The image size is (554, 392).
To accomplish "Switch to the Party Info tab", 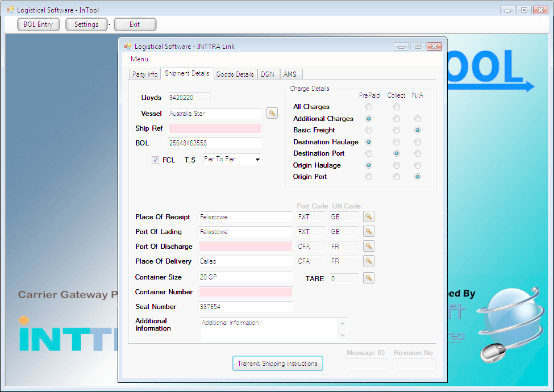I will coord(145,74).
